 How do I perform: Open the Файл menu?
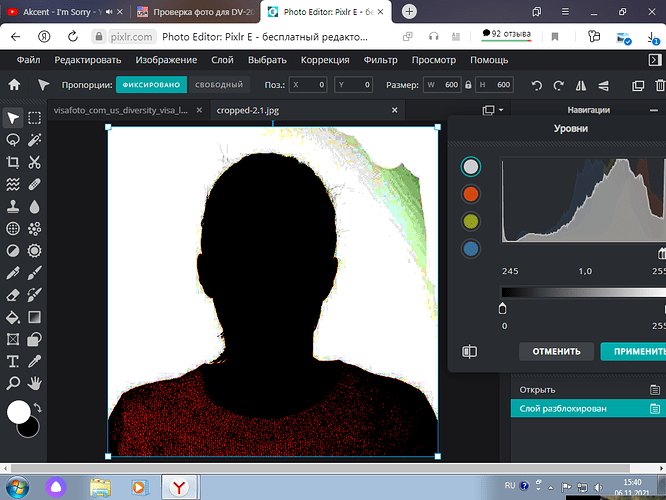tap(28, 60)
